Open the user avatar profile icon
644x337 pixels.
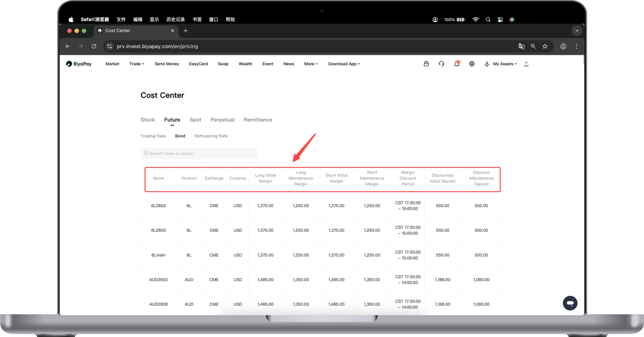[526, 64]
